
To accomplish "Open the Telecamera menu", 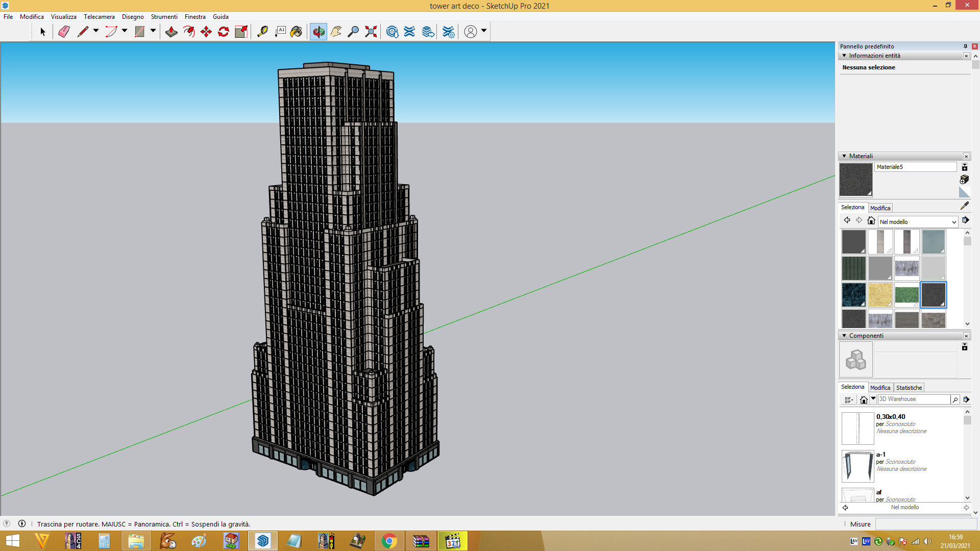I will click(99, 17).
